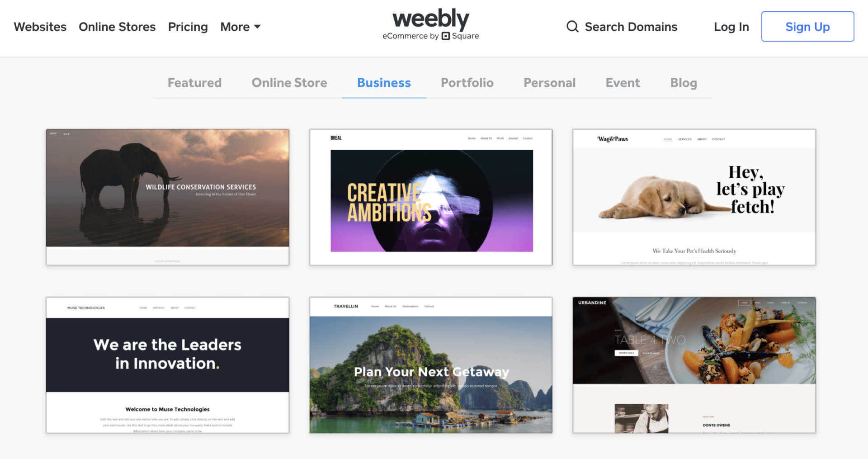Choose the Creative Ambitions theme thumbnail

click(x=431, y=197)
